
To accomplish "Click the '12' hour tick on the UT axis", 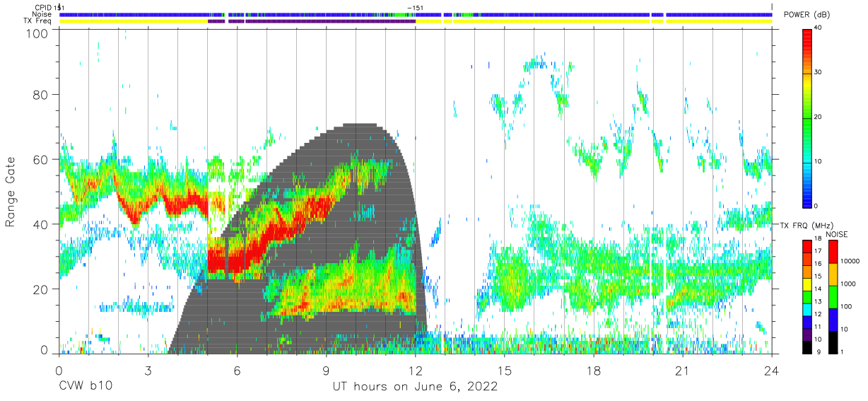I will (x=416, y=370).
